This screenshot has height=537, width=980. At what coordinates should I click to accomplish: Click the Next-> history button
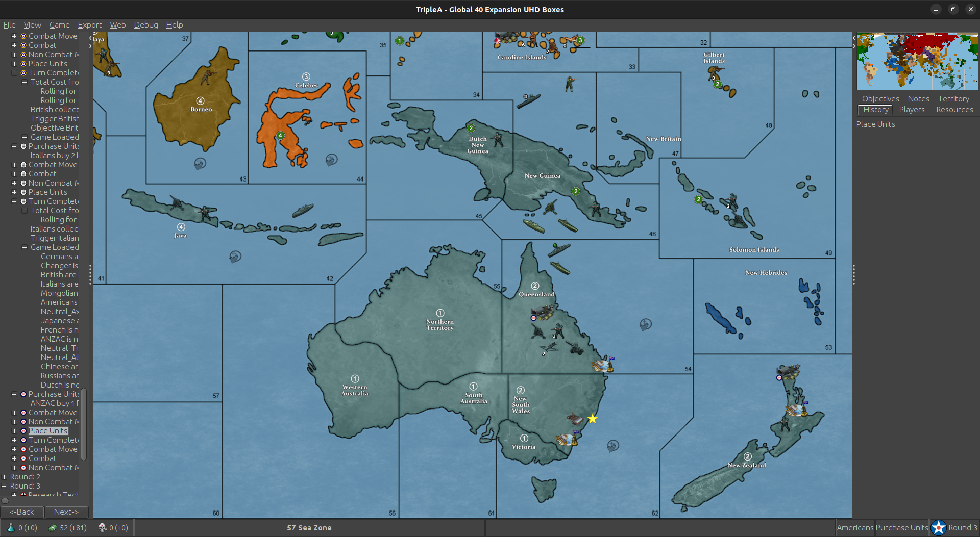[x=66, y=512]
